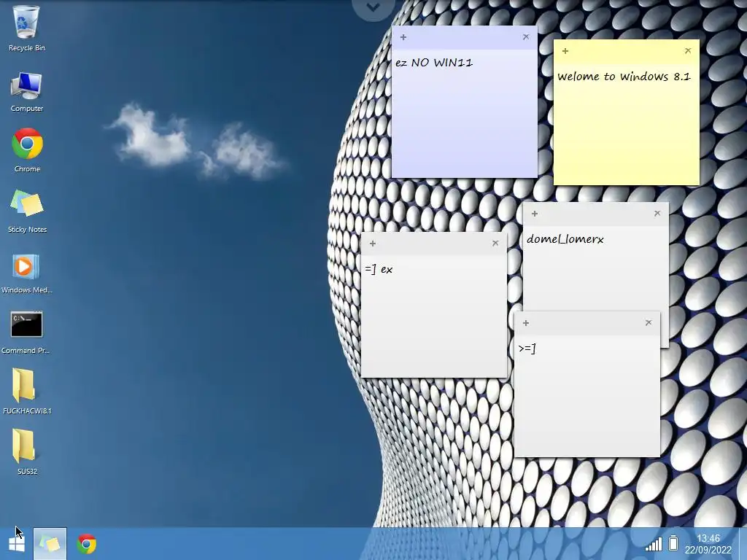Image resolution: width=747 pixels, height=560 pixels.
Task: Delete the 'domel_lomerx' sticky note
Action: click(x=657, y=214)
